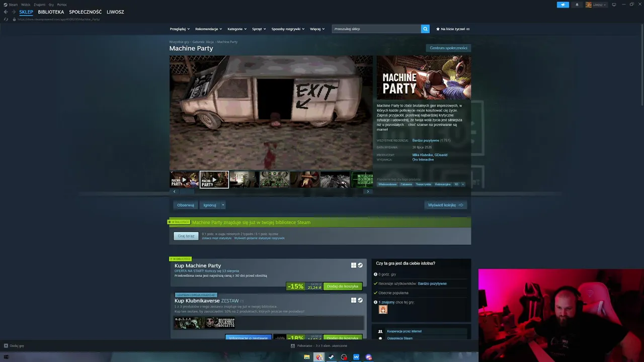
Task: Switch to the BIBLIOTEKA tab
Action: pyautogui.click(x=51, y=12)
